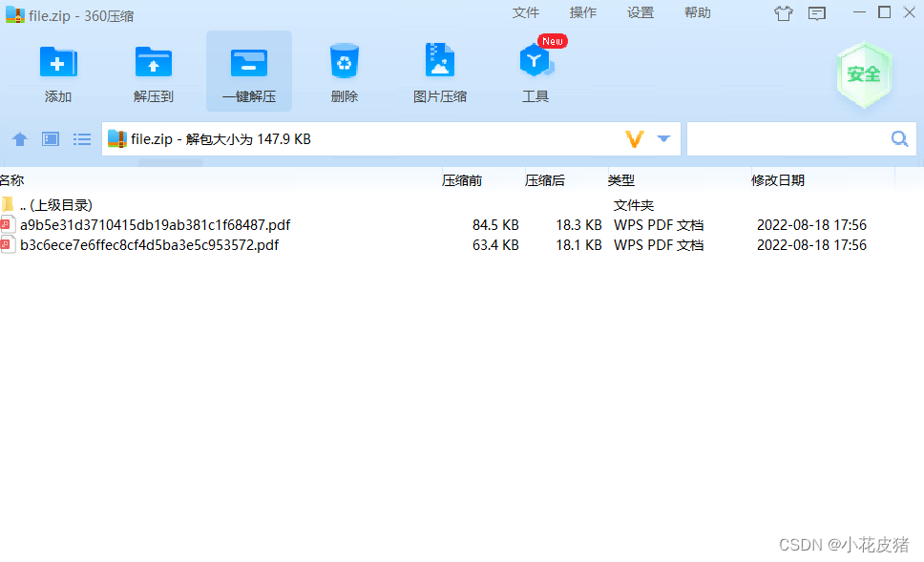The image size is (924, 562).
Task: Open the 文件 (File) menu
Action: pos(526,12)
